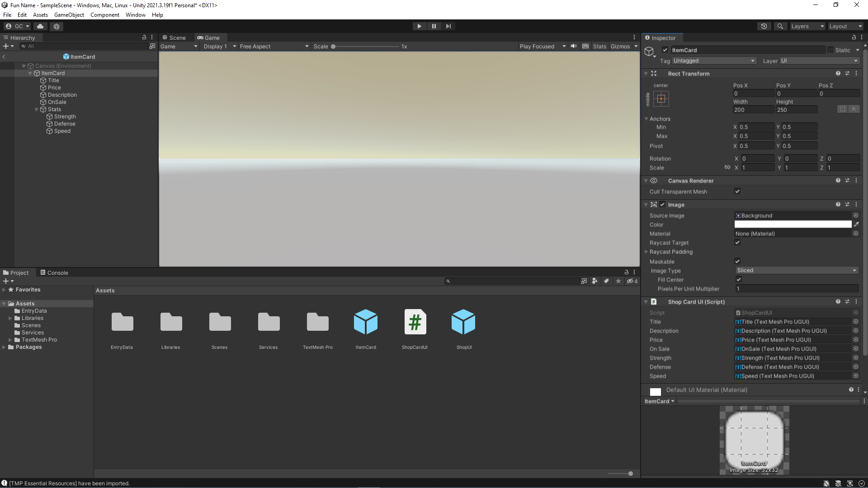Image resolution: width=868 pixels, height=488 pixels.
Task: Click the Canvas Renderer component icon
Action: pos(654,181)
